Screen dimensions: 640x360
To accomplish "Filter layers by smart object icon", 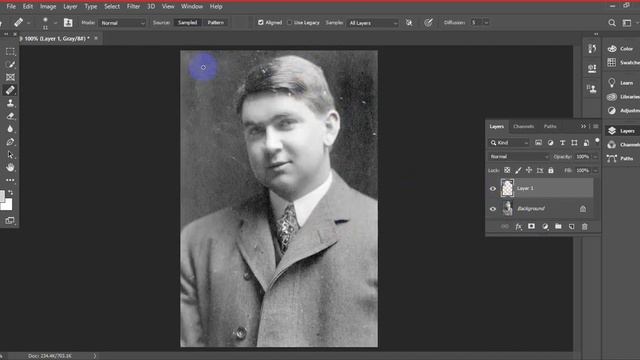I will [586, 143].
